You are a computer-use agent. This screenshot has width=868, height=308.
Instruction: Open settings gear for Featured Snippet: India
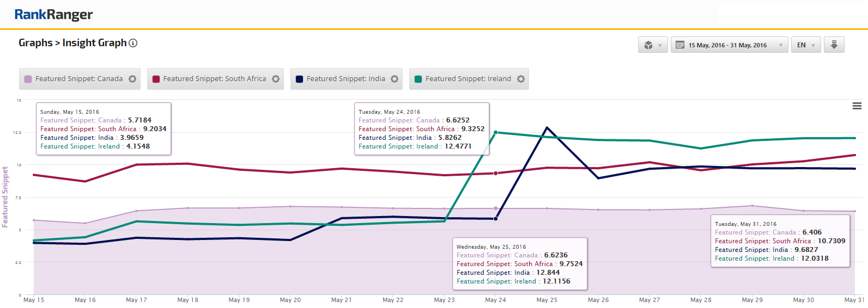[394, 79]
